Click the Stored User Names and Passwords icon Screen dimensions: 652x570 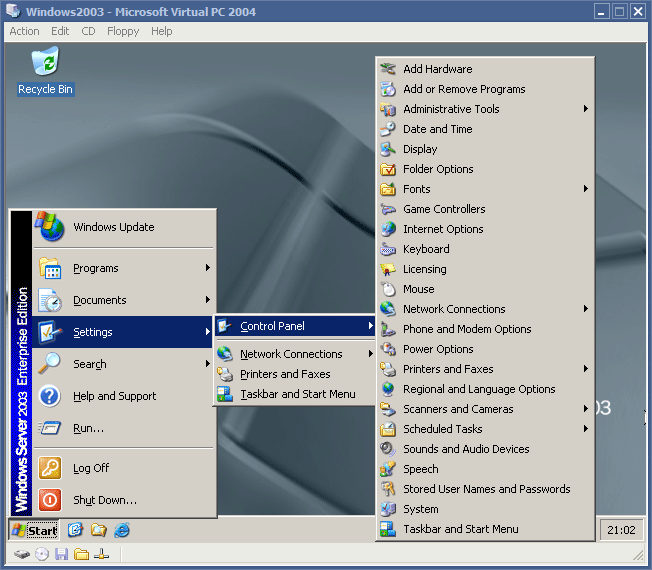388,489
